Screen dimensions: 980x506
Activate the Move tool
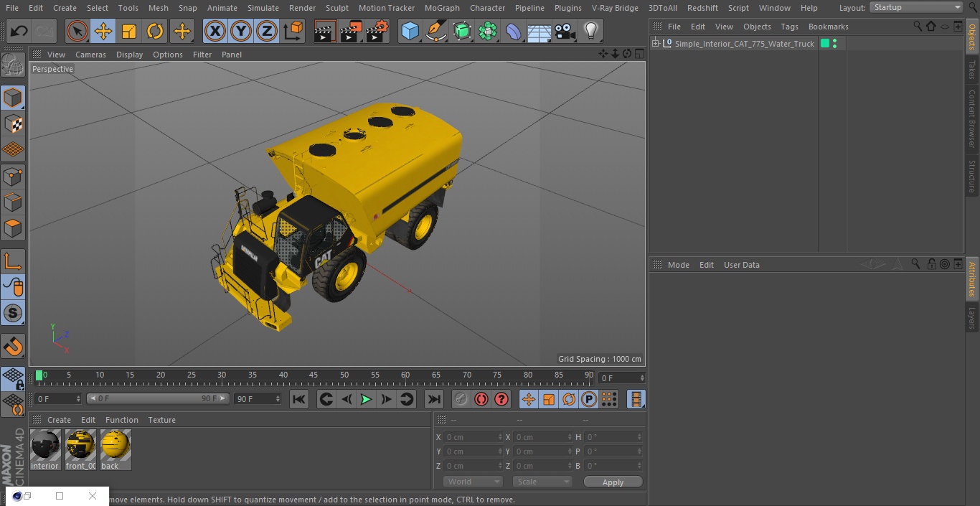[103, 31]
